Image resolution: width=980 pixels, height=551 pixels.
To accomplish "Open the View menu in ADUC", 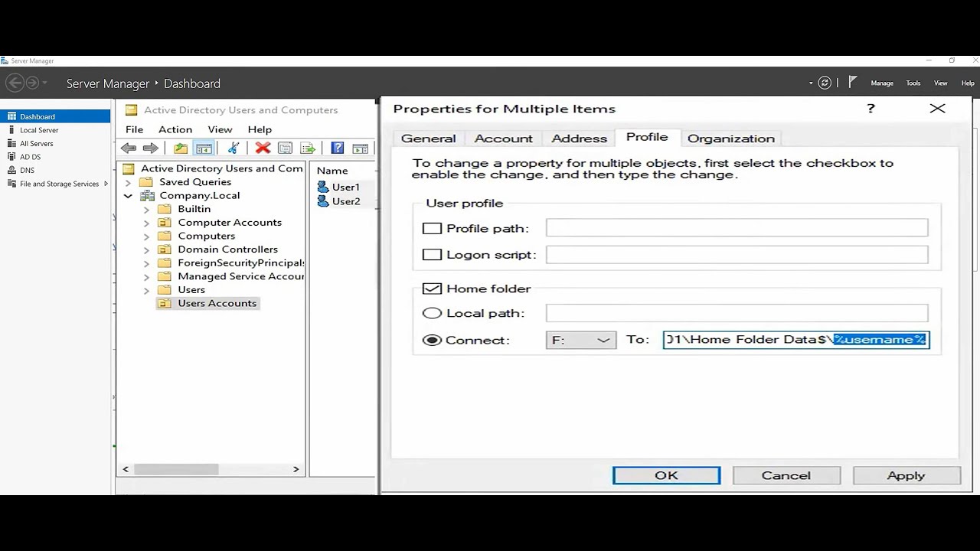I will pyautogui.click(x=220, y=129).
